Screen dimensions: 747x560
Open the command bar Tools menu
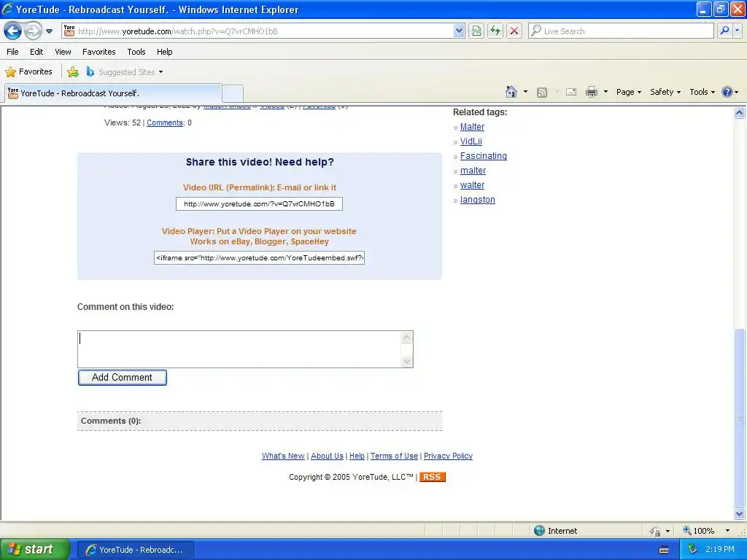point(703,92)
